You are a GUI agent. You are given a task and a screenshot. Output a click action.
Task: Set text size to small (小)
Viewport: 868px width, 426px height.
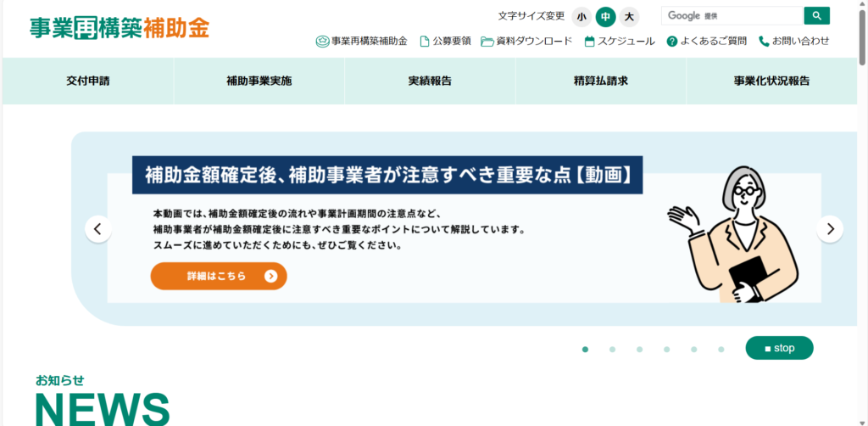(x=581, y=17)
